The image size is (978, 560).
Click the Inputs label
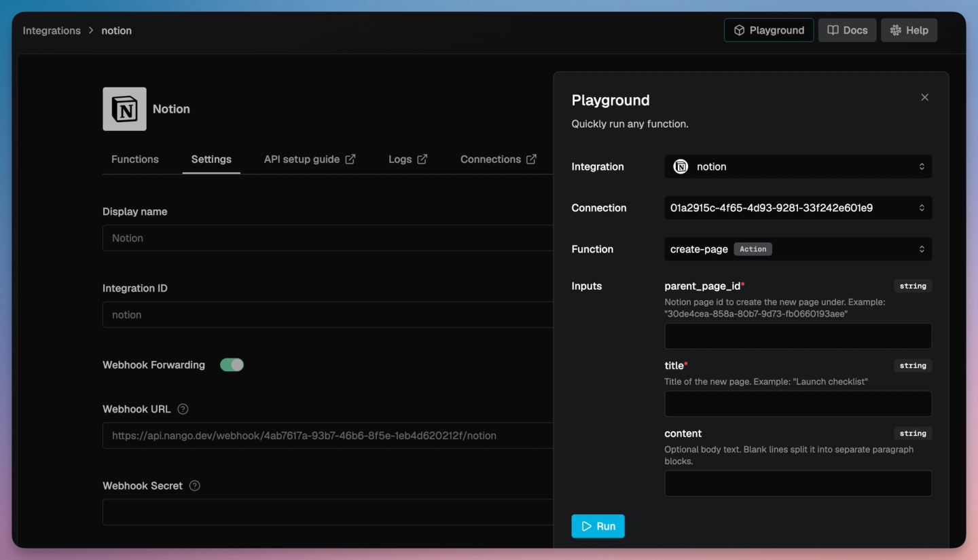pos(587,286)
